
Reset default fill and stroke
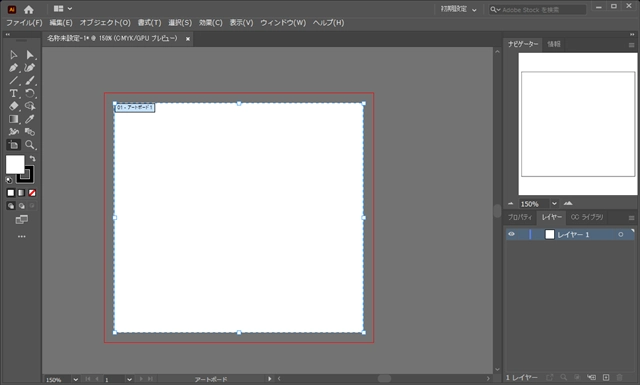coord(9,180)
